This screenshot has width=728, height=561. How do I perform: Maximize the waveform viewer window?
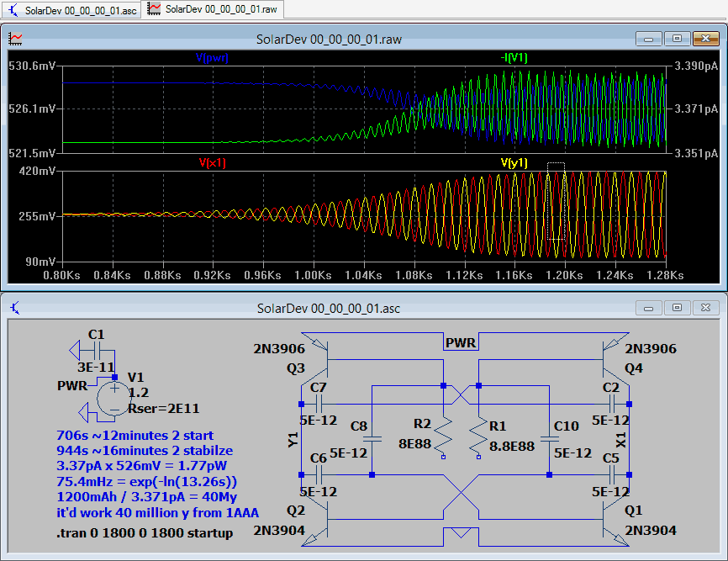[x=676, y=39]
